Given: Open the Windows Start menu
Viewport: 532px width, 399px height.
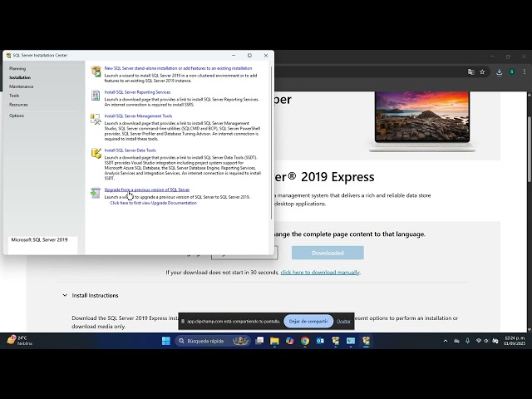Looking at the screenshot, I should click(166, 341).
